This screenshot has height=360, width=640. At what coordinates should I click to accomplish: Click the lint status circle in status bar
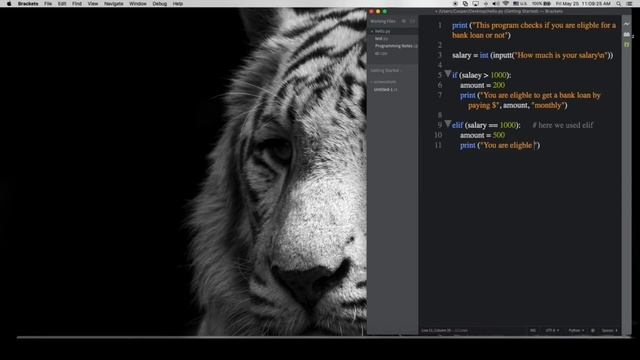click(x=593, y=331)
